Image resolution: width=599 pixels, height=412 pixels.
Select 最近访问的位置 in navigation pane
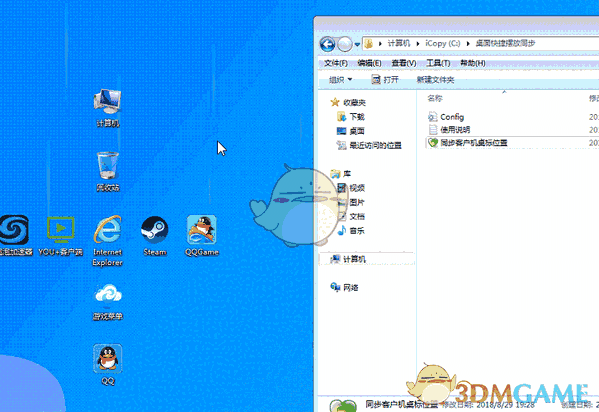click(x=369, y=145)
